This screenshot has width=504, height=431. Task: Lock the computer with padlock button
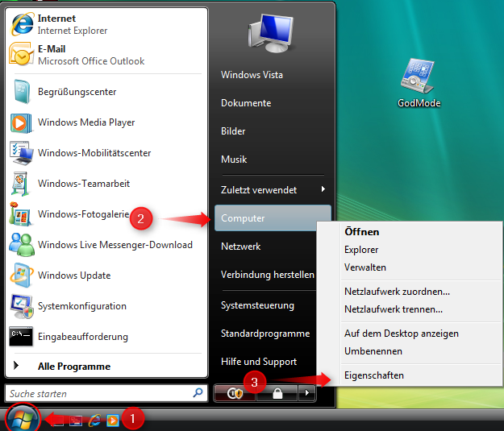pos(277,393)
